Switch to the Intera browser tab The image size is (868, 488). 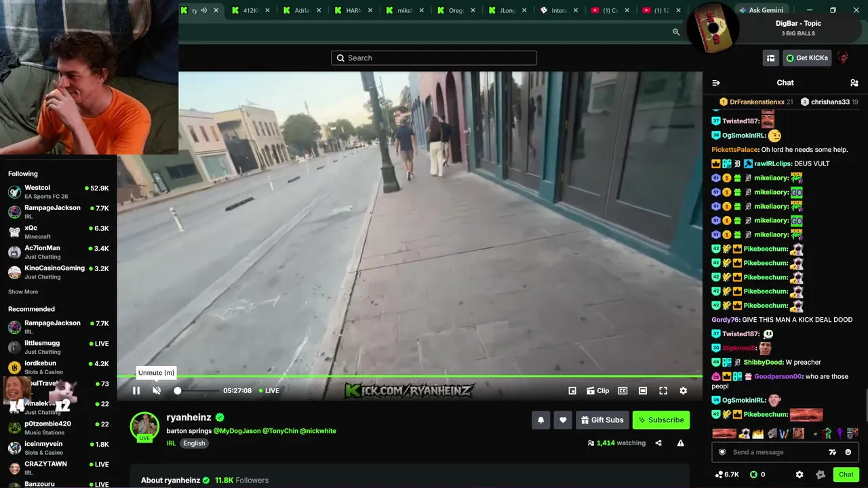point(560,10)
